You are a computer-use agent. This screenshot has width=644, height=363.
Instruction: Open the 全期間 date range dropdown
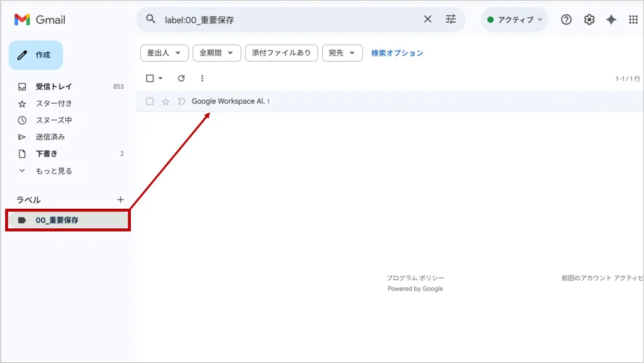coord(216,53)
